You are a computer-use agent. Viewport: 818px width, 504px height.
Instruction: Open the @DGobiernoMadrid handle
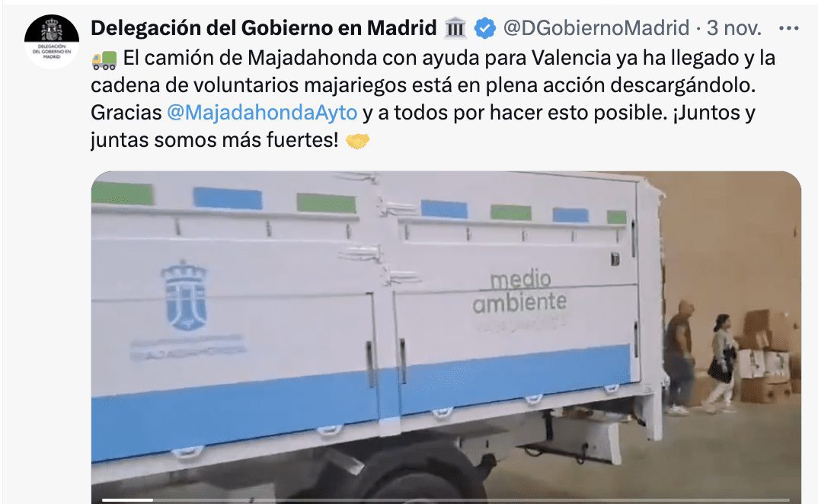click(596, 27)
